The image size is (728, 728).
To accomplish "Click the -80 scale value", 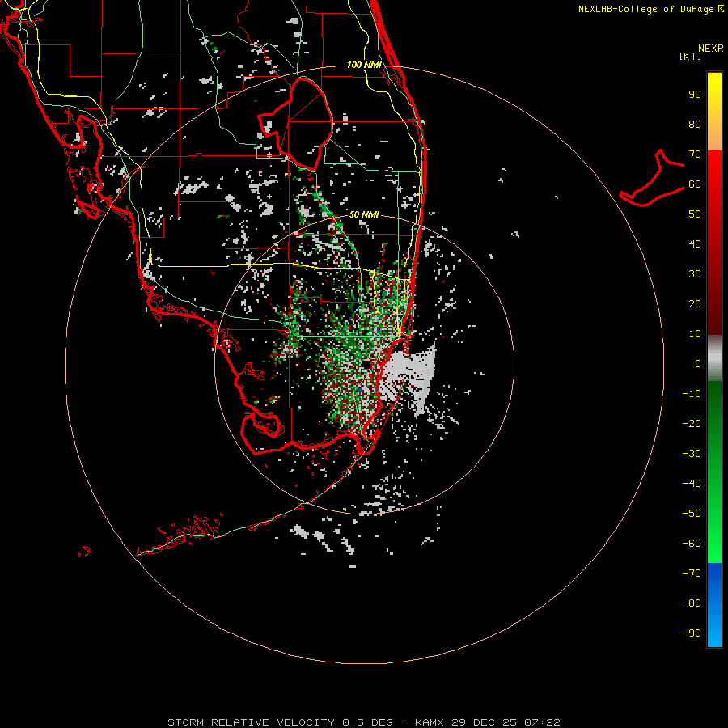I will point(692,603).
